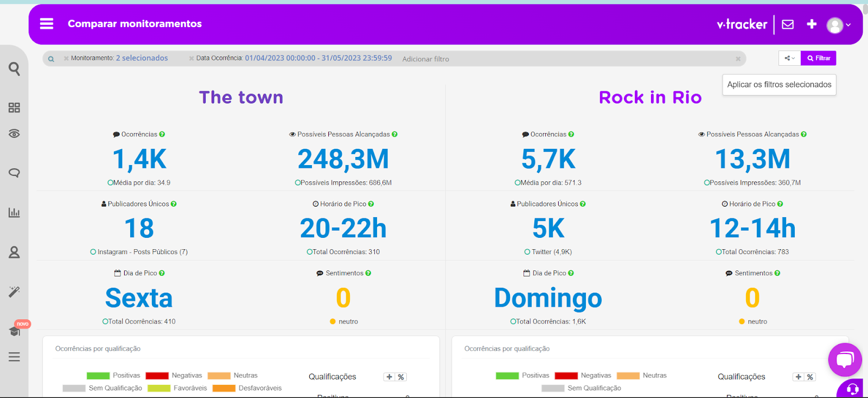Screen dimensions: 868x398
Task: Toggle Desfavoráveis legend in The town chart
Action: (247, 388)
